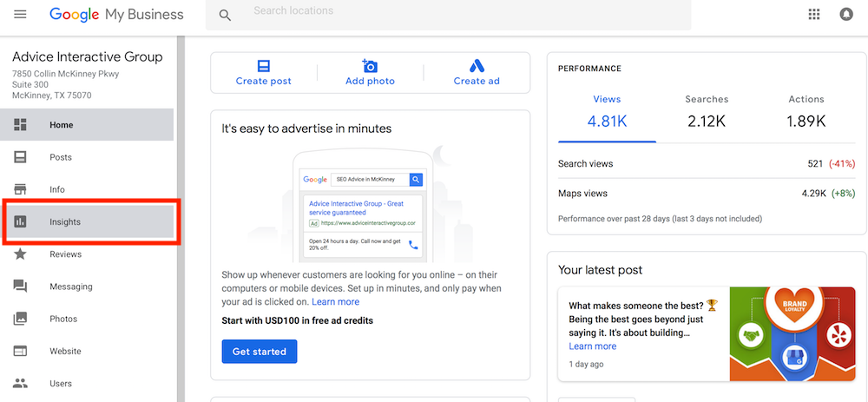The width and height of the screenshot is (868, 402).
Task: Open the Google apps grid
Action: click(814, 15)
